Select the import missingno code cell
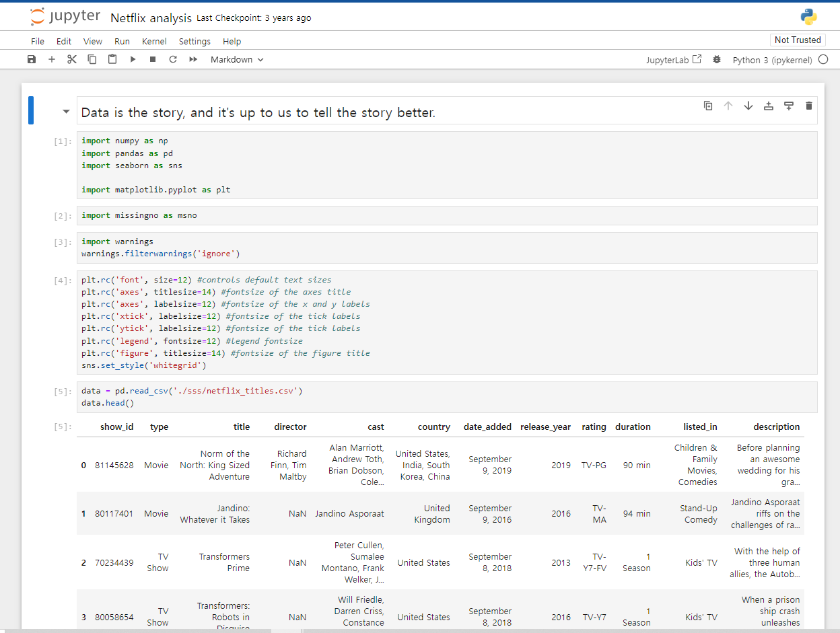The image size is (840, 633). click(448, 215)
